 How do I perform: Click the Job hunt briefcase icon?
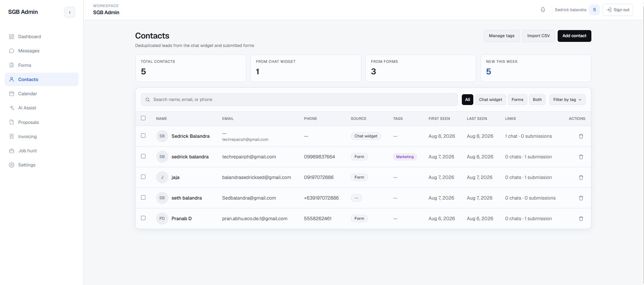[11, 151]
